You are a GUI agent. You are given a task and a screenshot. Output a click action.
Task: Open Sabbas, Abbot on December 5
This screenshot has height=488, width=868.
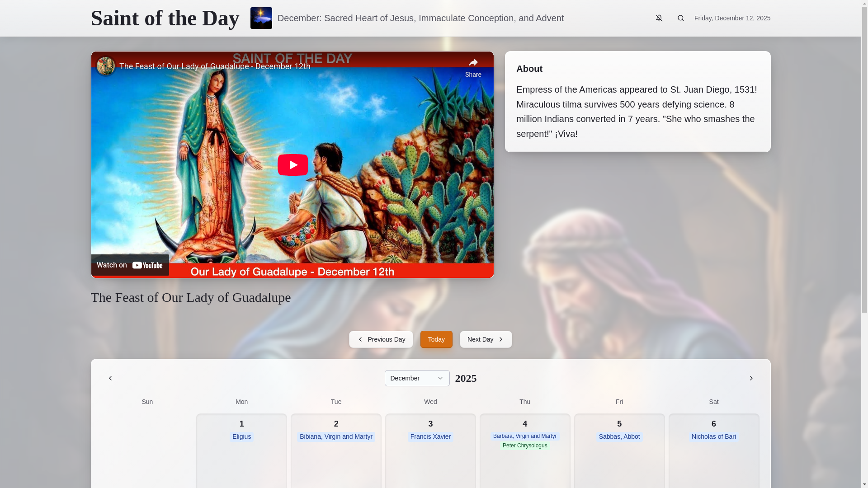619,436
